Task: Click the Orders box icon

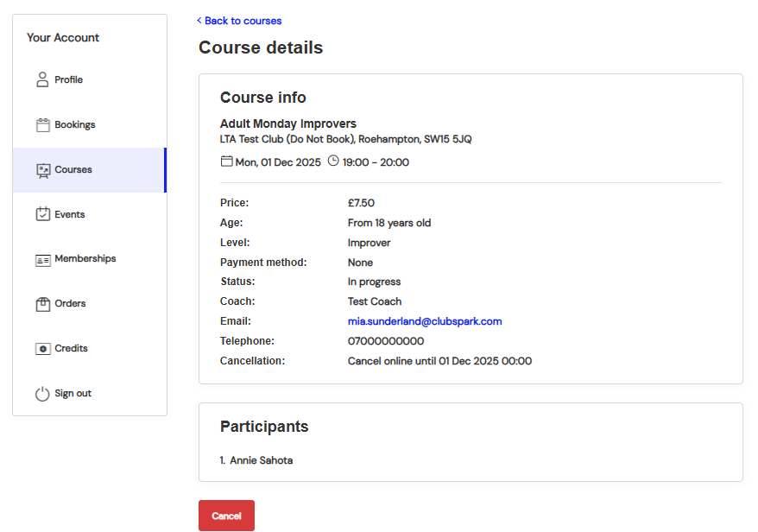Action: (42, 304)
